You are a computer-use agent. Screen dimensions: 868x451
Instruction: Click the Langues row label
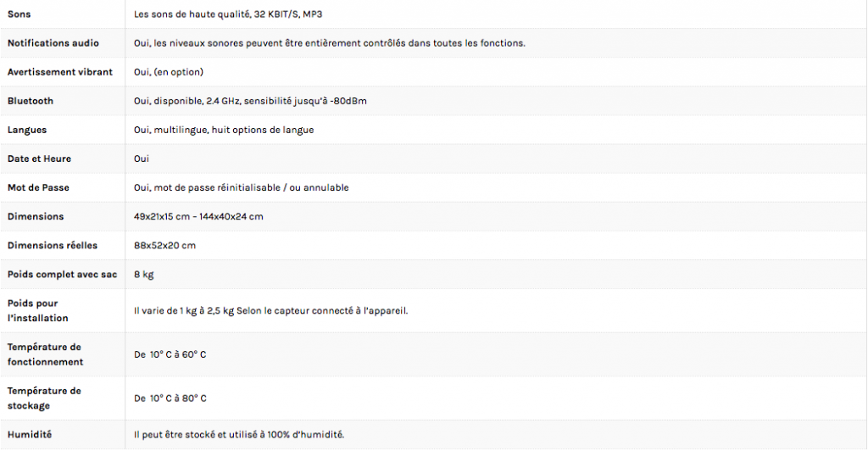pyautogui.click(x=27, y=130)
